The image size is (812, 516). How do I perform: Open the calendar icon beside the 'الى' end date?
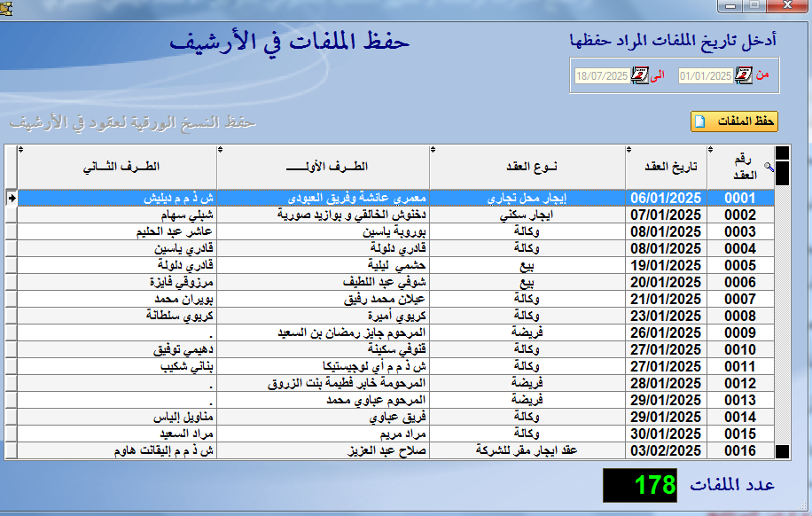(x=639, y=75)
